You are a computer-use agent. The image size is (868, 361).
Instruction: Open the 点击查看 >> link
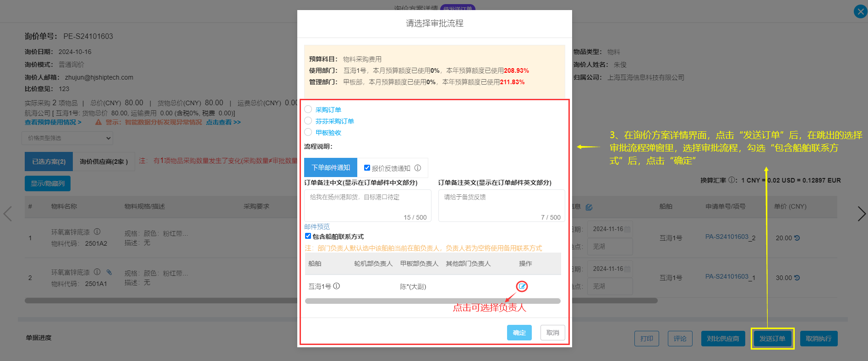tap(223, 122)
